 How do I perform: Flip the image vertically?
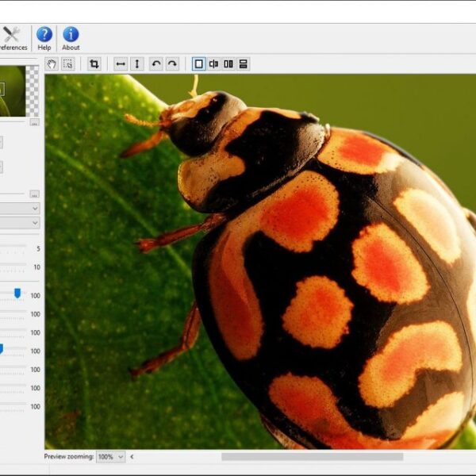pyautogui.click(x=137, y=64)
